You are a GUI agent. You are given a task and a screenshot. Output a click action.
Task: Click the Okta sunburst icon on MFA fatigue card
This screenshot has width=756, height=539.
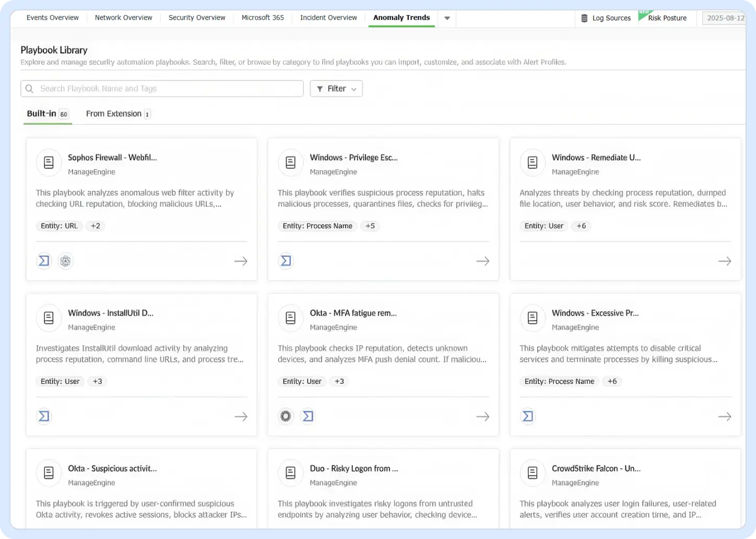click(286, 416)
